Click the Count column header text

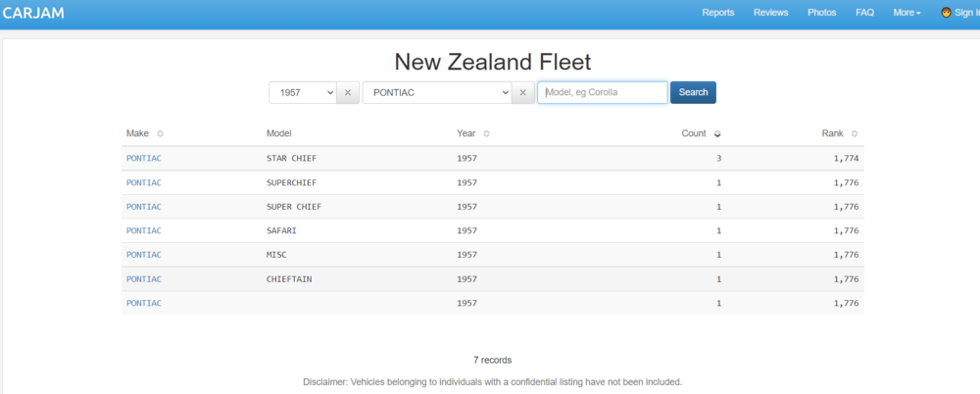(x=694, y=133)
